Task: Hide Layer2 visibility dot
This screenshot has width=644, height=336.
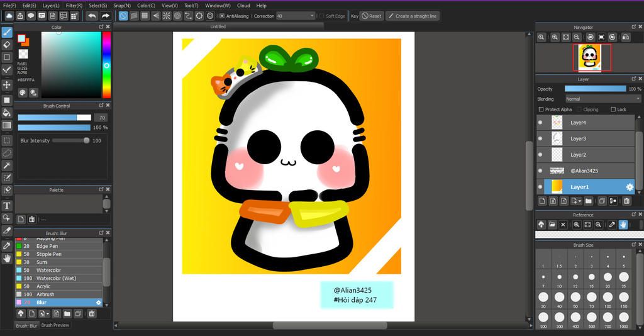Action: pyautogui.click(x=540, y=154)
